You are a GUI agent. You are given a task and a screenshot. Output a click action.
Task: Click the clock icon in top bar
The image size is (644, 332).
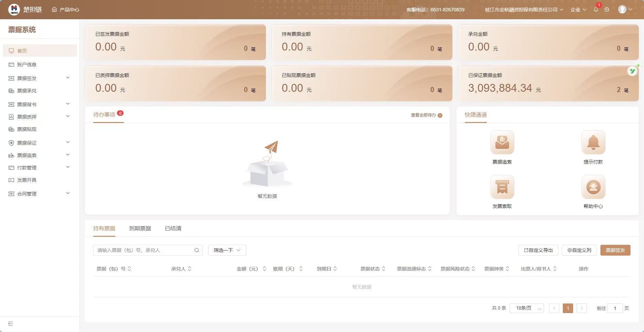pos(607,10)
